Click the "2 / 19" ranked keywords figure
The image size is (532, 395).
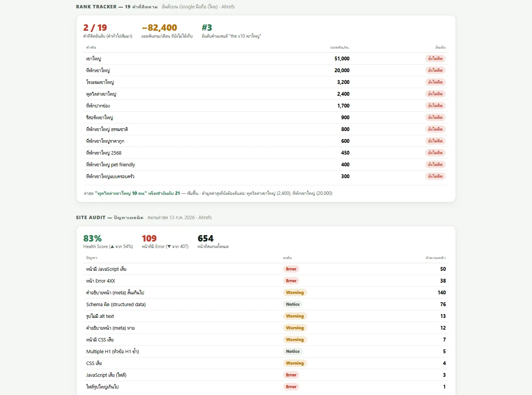pyautogui.click(x=95, y=28)
